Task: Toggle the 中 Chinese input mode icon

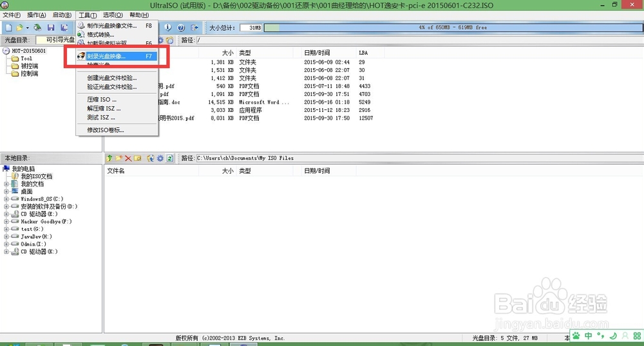Action: (x=589, y=336)
